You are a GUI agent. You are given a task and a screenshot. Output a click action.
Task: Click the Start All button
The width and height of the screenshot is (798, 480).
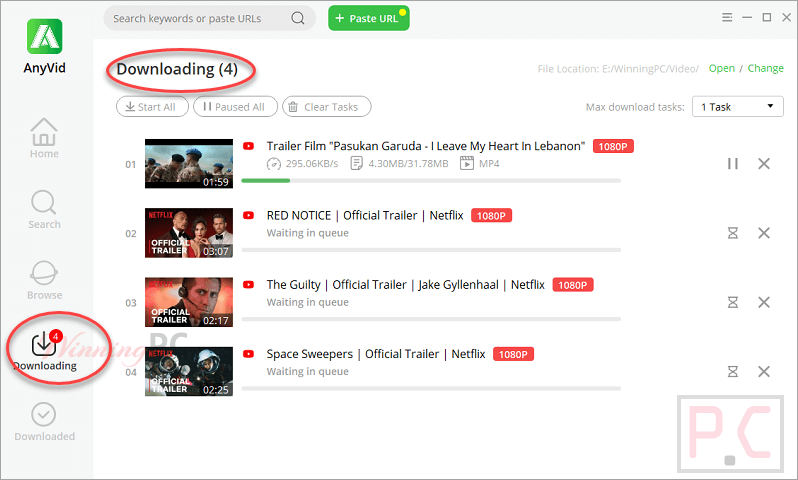coord(152,106)
